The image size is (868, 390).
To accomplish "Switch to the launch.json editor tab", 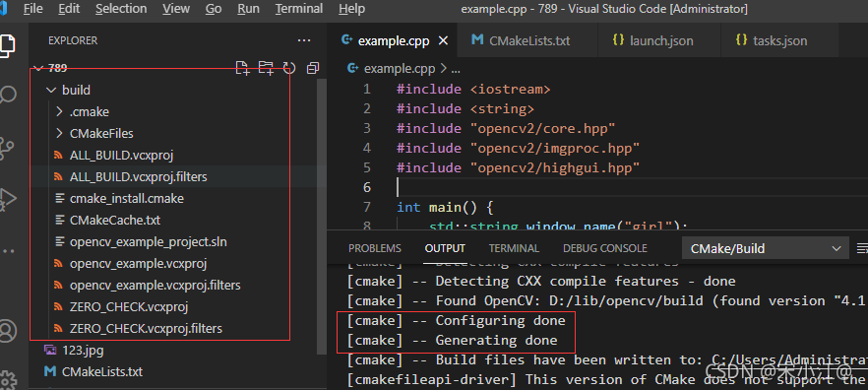I will (x=659, y=41).
